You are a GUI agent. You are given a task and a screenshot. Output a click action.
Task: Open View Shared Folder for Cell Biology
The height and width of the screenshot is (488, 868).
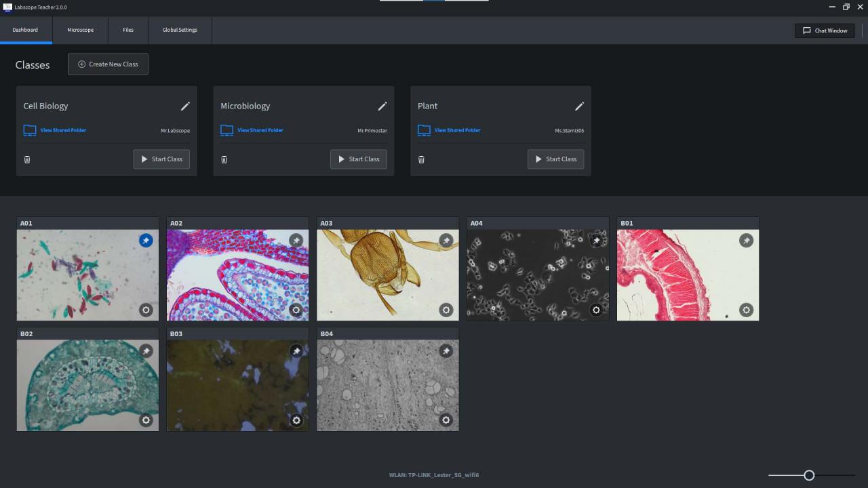point(63,130)
